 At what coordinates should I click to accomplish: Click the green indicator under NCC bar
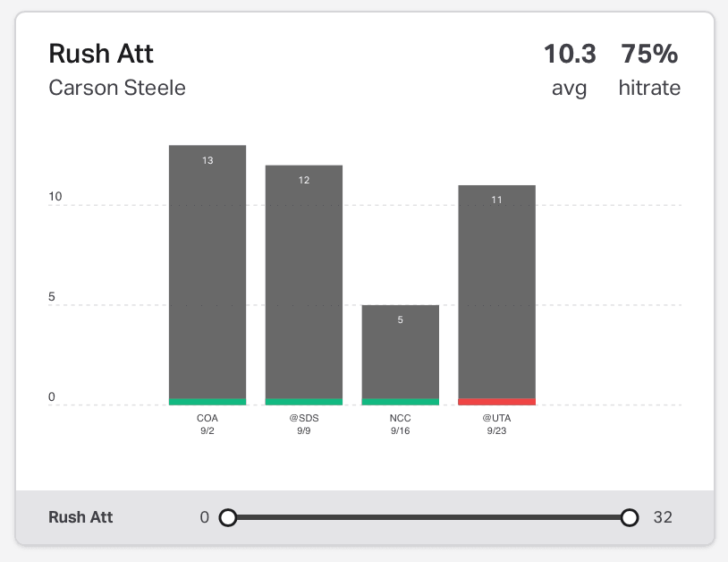pyautogui.click(x=400, y=402)
